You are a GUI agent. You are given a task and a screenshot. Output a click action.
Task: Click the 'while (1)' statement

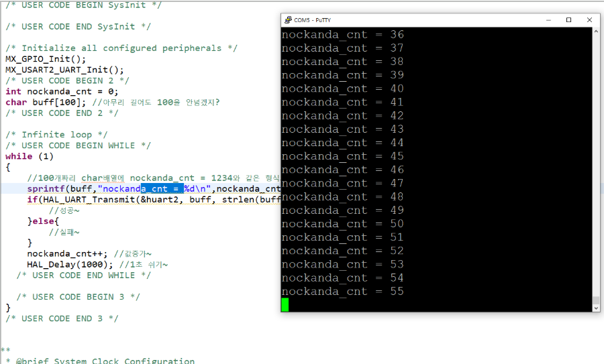30,156
